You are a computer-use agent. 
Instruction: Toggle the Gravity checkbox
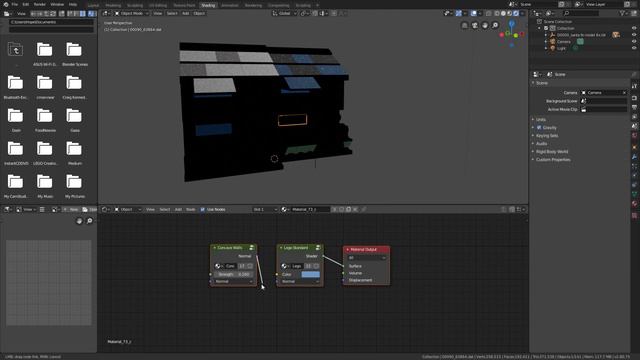click(x=539, y=127)
